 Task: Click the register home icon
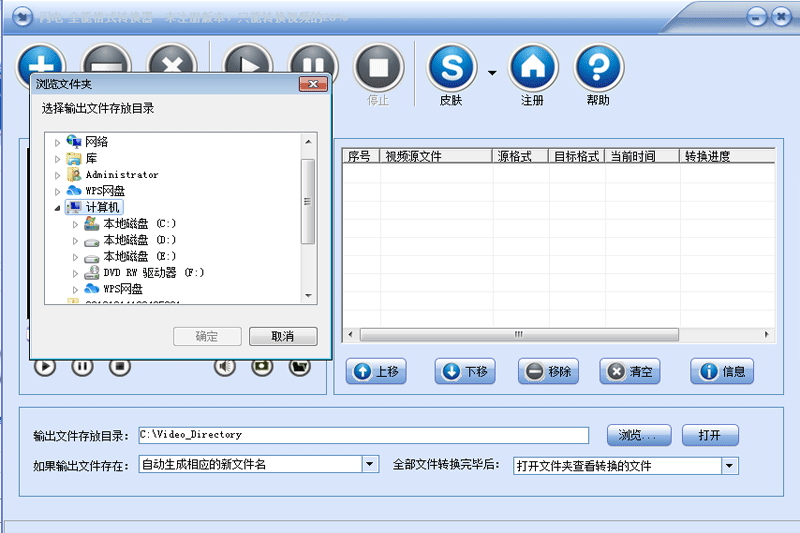coord(533,68)
